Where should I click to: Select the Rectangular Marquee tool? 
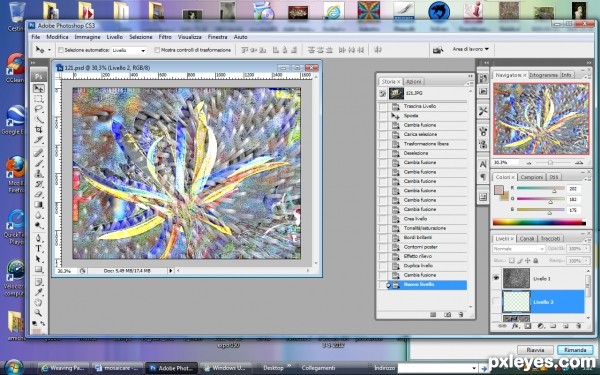tap(39, 99)
